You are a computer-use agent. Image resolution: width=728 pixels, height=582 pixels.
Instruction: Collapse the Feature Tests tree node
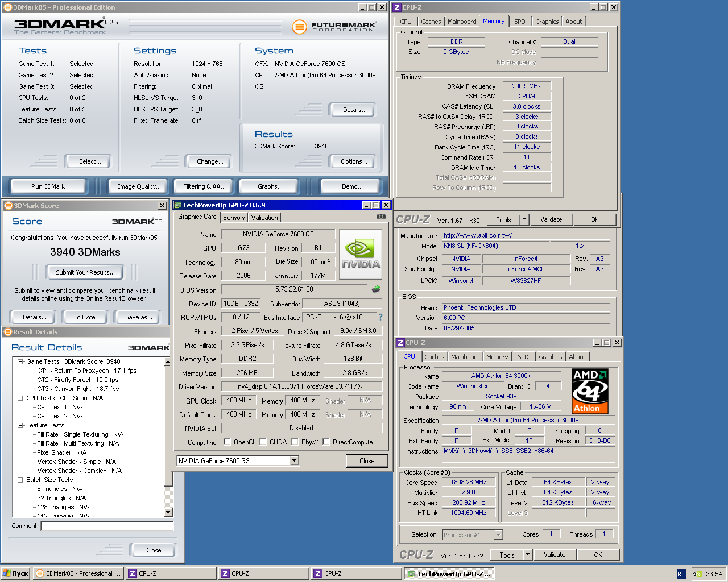(20, 425)
